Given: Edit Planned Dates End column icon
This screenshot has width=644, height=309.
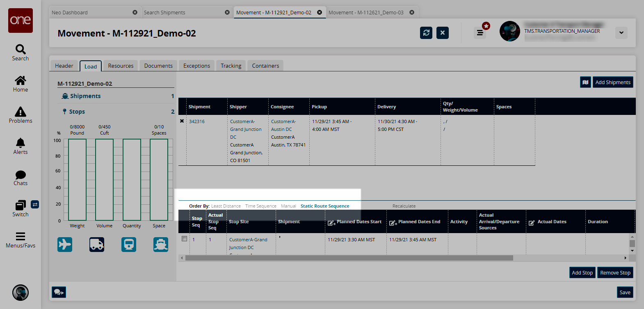Looking at the screenshot, I should coord(393,223).
